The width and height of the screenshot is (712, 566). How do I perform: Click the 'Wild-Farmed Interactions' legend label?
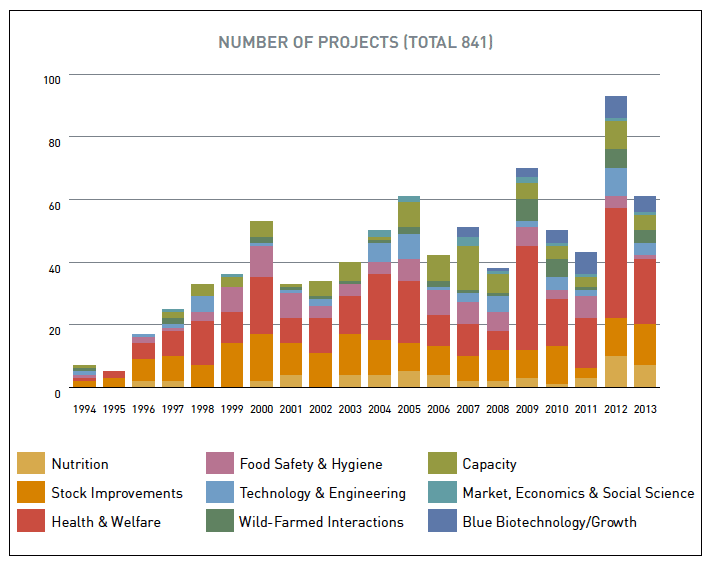point(321,522)
